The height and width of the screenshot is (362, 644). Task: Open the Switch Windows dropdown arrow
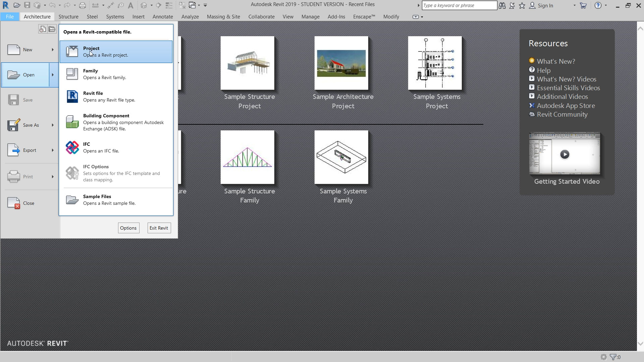click(199, 5)
